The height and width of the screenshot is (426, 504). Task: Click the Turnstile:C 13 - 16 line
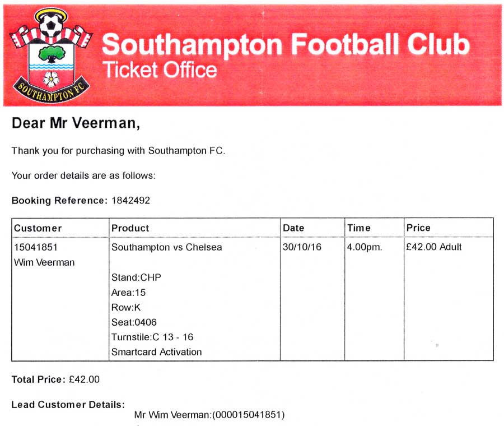tap(152, 337)
